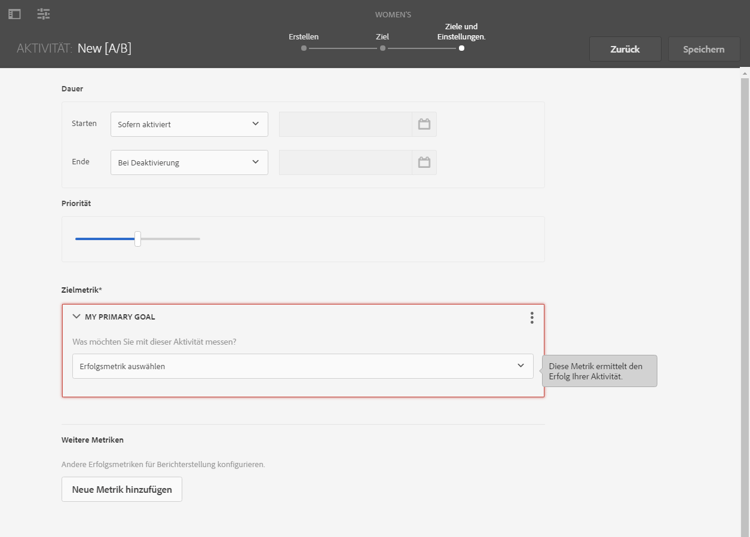Click the Zurück button
The image size is (750, 537).
point(625,49)
